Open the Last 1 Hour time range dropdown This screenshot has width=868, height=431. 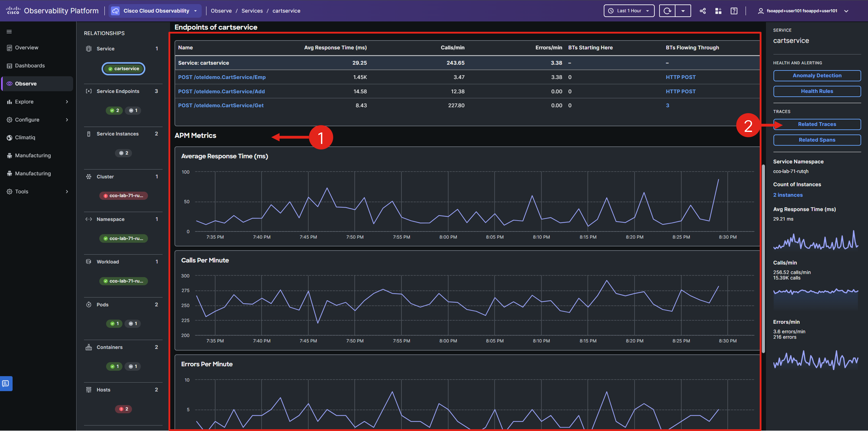point(629,11)
